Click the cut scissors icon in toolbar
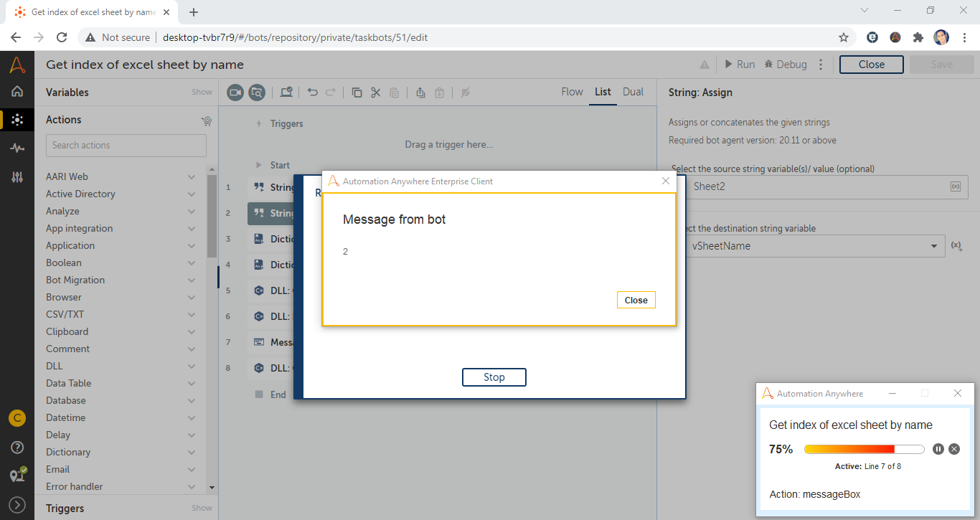 pos(375,93)
